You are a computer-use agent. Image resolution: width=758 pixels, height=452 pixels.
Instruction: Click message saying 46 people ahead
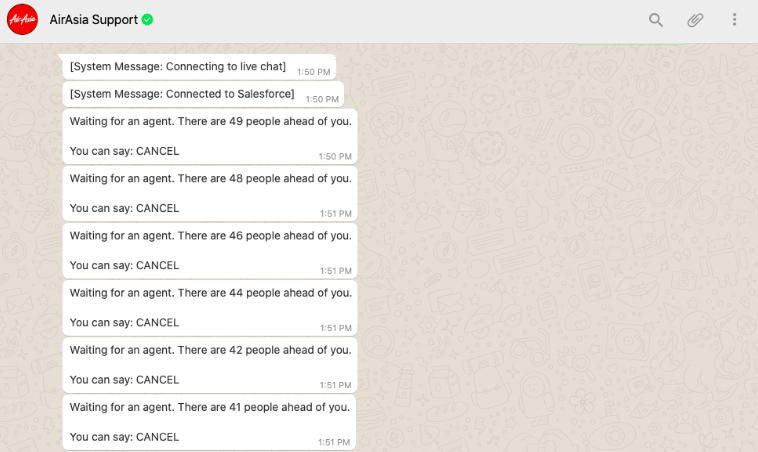point(210,250)
